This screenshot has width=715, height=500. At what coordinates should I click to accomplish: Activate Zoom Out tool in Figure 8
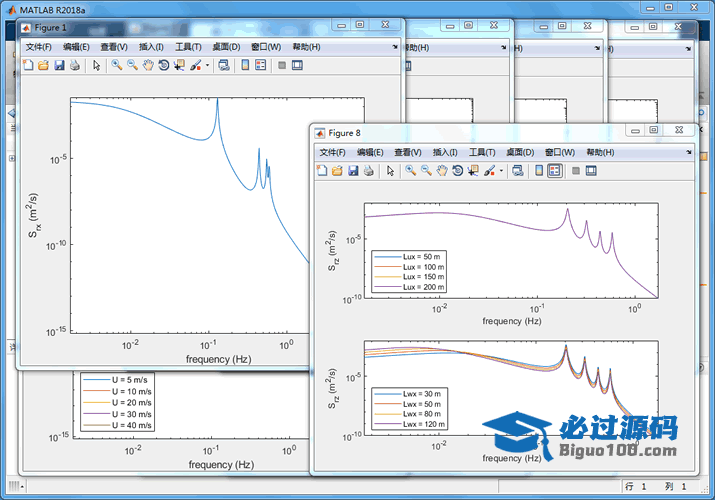[x=426, y=170]
